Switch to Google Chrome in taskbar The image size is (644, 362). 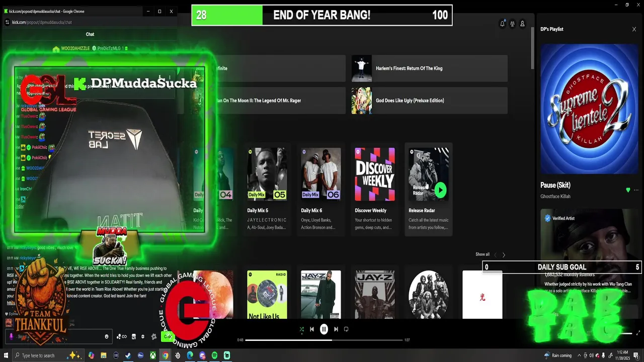click(x=165, y=355)
